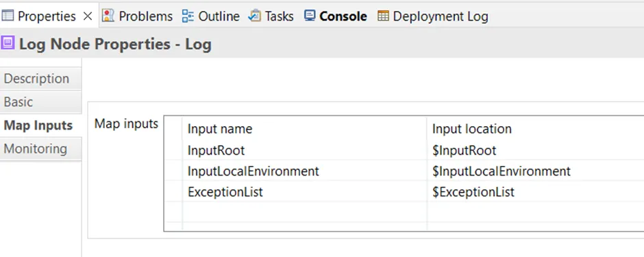Click the Input name column header
The height and width of the screenshot is (257, 644).
coord(304,129)
